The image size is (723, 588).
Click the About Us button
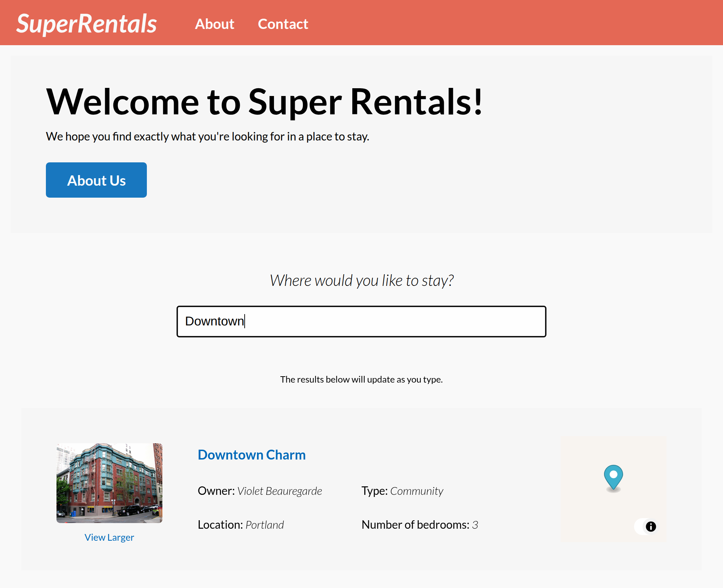96,180
